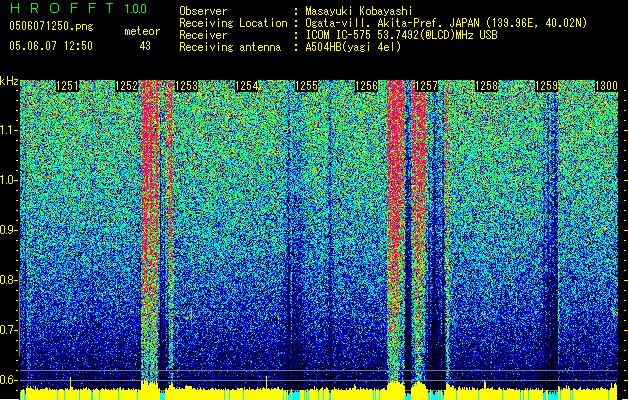Click the wide red echo band just after 1256
Image resolution: width=629 pixels, height=400 pixels.
(x=396, y=233)
